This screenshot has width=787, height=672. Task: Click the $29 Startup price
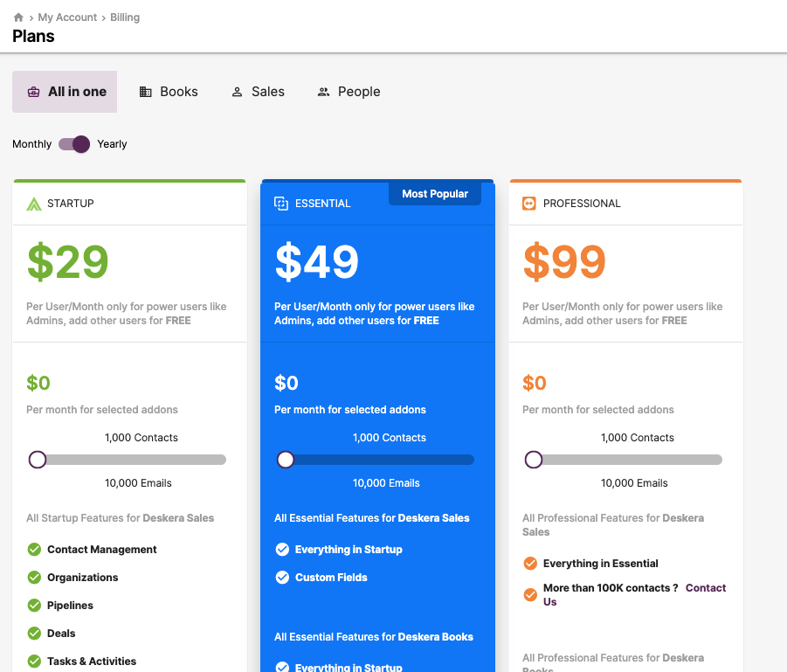[68, 261]
